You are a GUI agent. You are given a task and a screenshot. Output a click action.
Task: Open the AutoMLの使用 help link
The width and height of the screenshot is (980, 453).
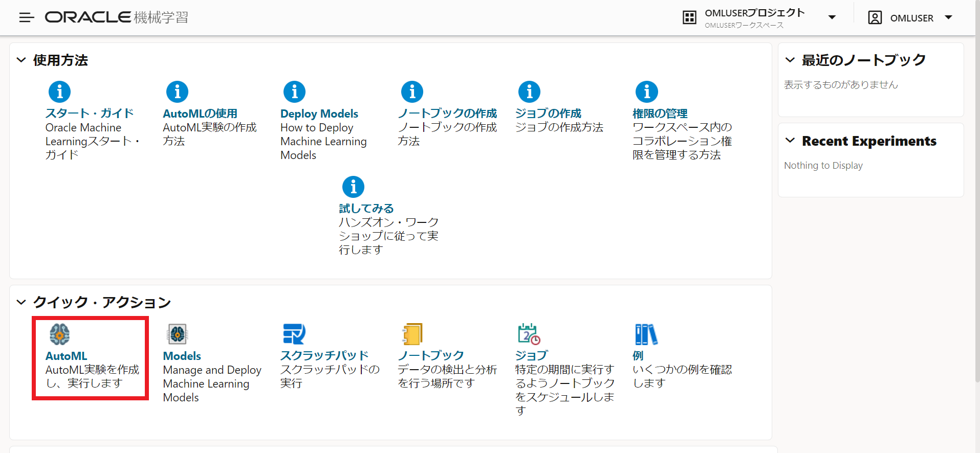tap(200, 114)
